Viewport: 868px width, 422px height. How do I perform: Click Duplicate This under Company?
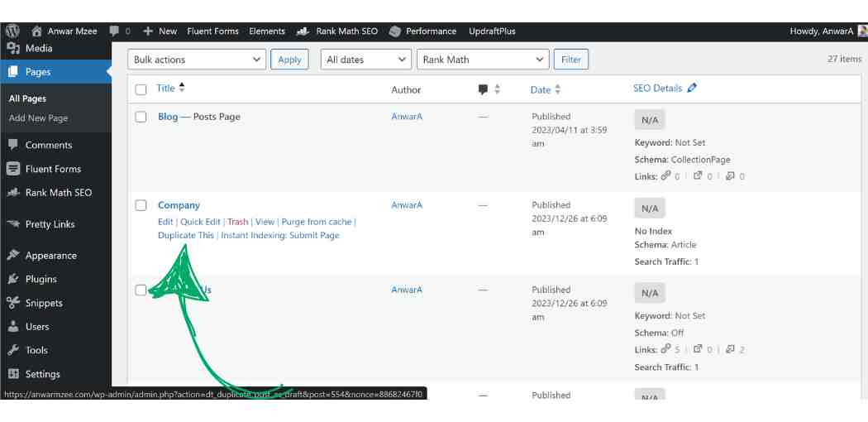coord(186,235)
